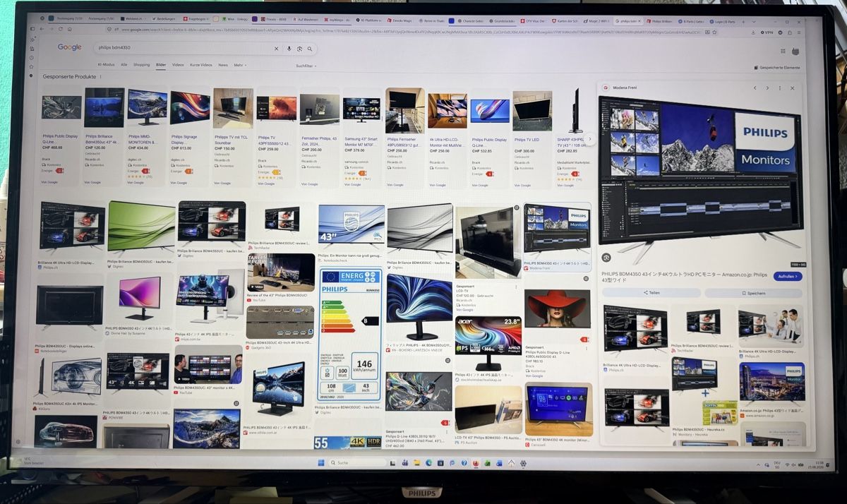Switch to the Philips Brilliance browser tab
This screenshot has width=847, height=504.
coord(661,22)
